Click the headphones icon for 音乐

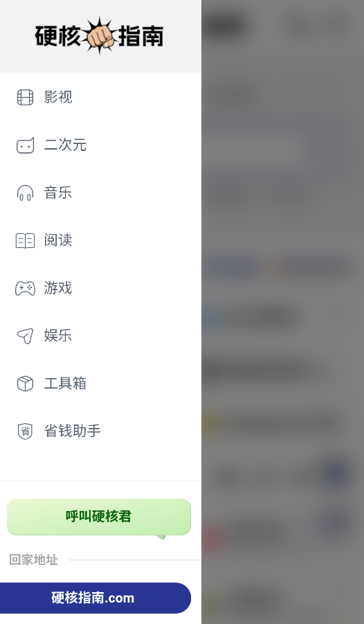[x=25, y=193]
